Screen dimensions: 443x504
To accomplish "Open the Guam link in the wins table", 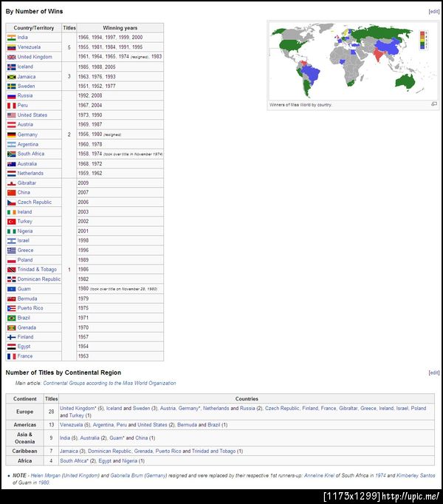I will [24, 289].
